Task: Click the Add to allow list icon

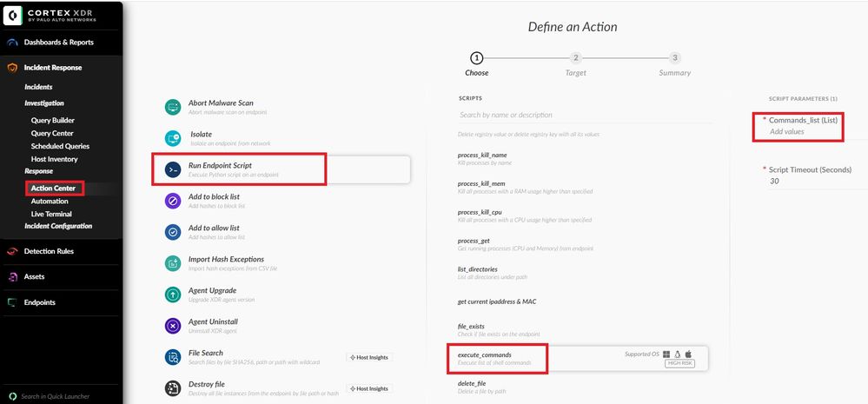Action: pyautogui.click(x=172, y=232)
